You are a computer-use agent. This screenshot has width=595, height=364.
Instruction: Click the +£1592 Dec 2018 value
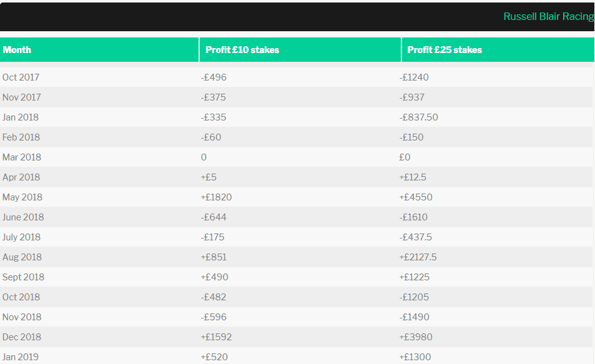(216, 337)
